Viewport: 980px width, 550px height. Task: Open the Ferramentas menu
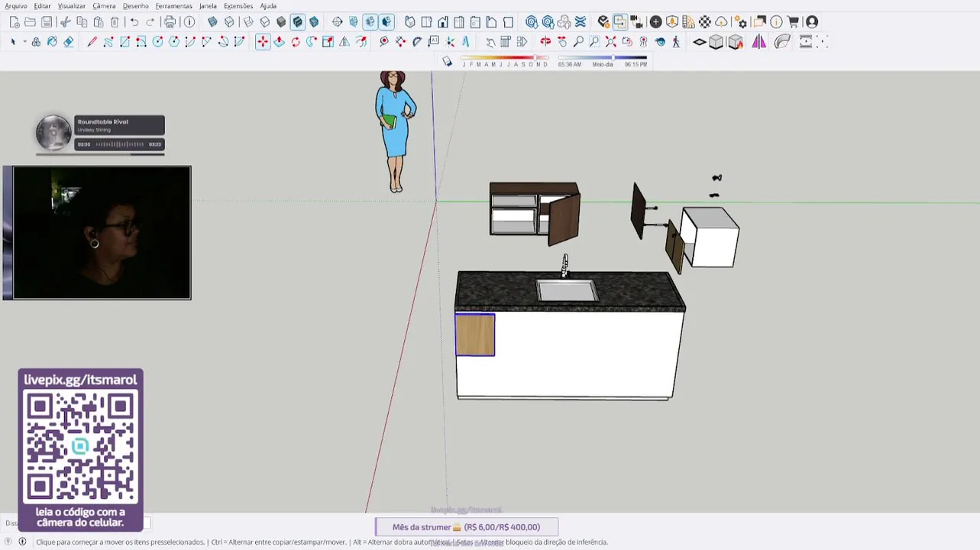(x=174, y=6)
